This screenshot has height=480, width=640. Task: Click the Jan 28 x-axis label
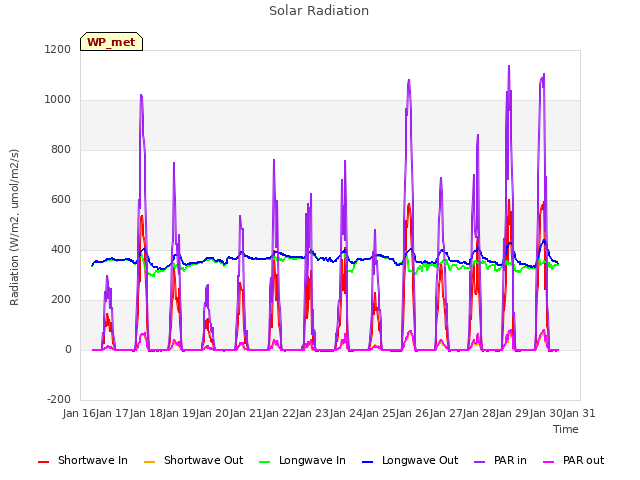[x=479, y=413]
